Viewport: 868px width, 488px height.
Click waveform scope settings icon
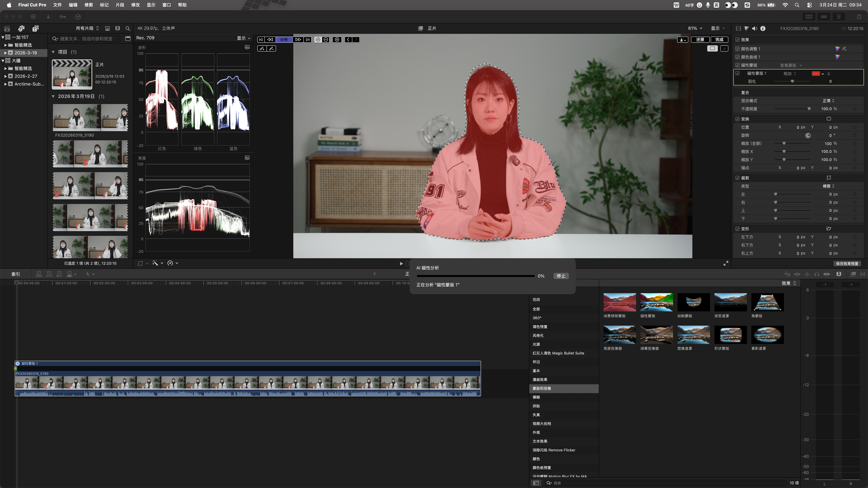coord(247,47)
